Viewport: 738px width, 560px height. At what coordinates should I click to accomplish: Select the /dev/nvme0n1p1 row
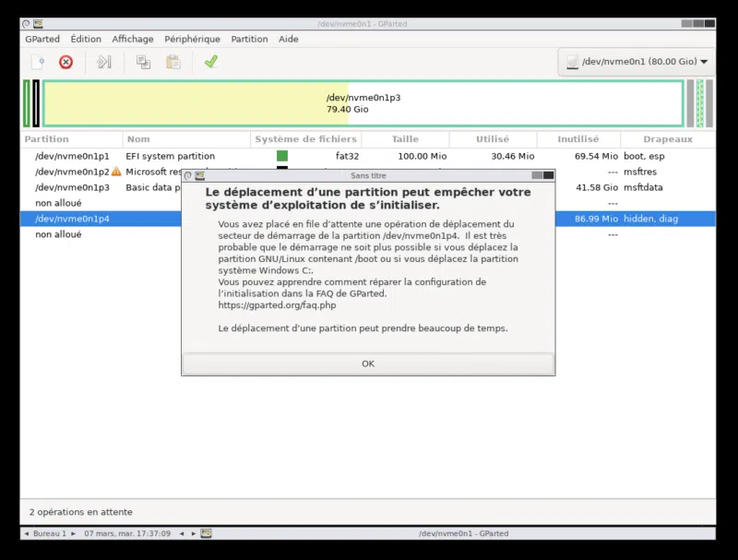click(367, 156)
